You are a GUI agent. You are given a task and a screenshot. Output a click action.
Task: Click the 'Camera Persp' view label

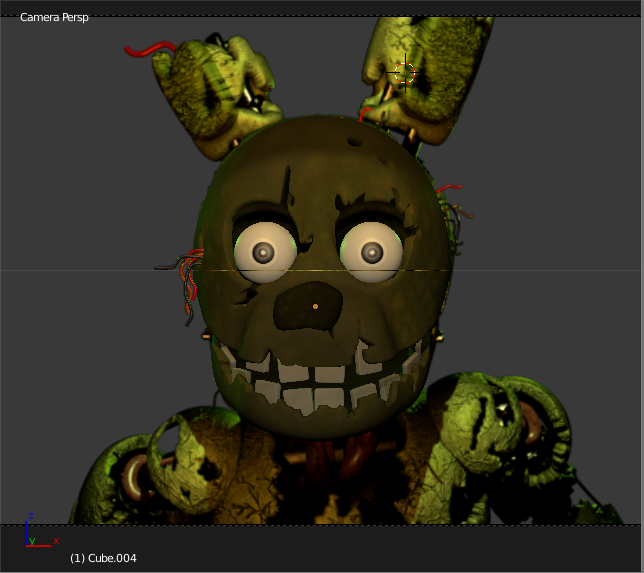54,17
